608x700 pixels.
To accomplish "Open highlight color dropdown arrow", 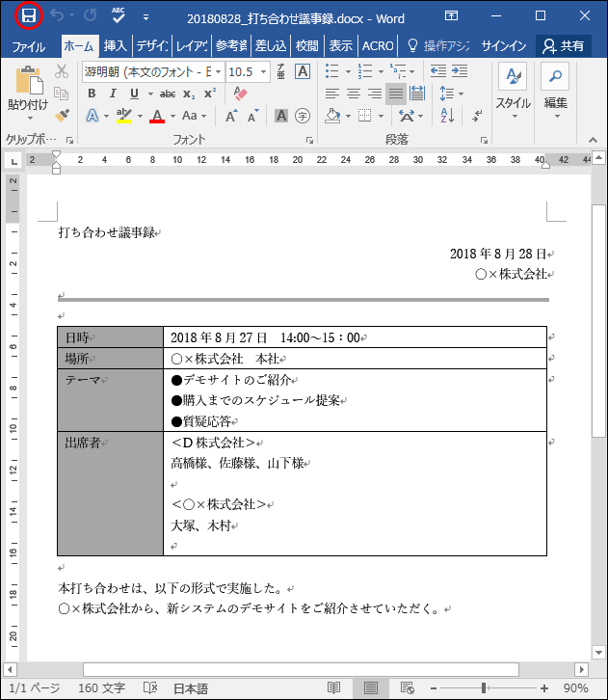I will click(x=140, y=116).
